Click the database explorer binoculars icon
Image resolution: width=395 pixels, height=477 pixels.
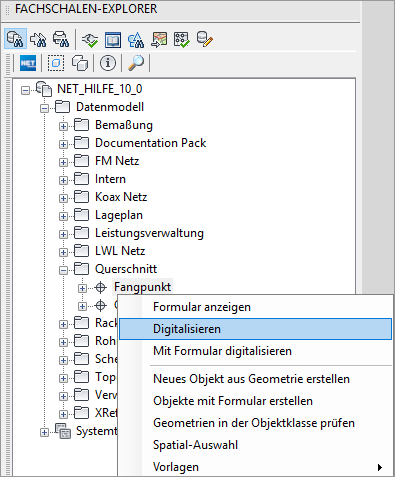[15, 39]
